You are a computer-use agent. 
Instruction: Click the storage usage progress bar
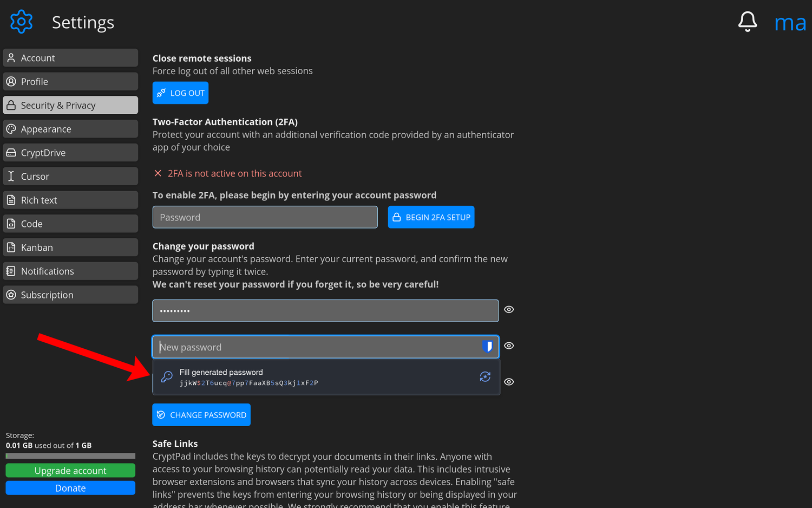click(x=70, y=455)
